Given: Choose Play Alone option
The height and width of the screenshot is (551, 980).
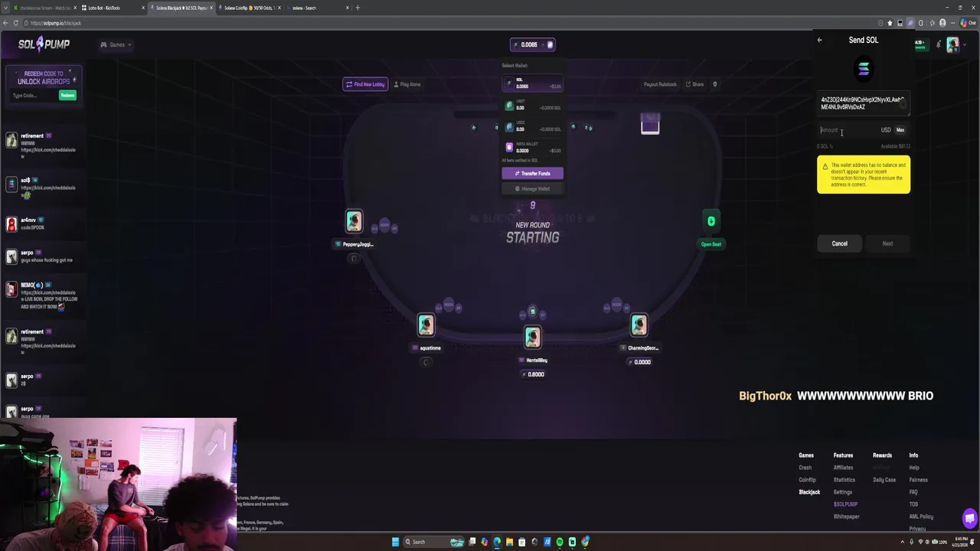Looking at the screenshot, I should click(x=407, y=84).
